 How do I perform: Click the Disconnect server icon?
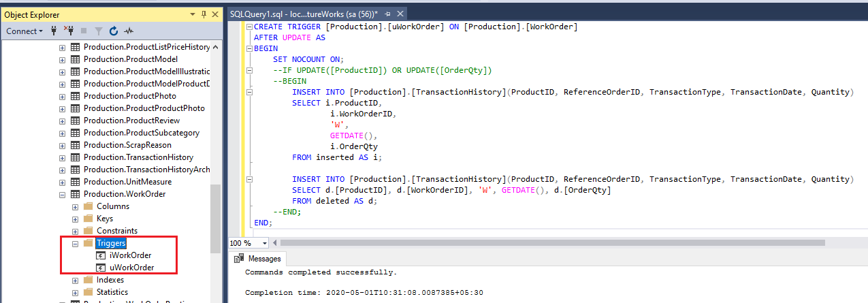tap(69, 31)
